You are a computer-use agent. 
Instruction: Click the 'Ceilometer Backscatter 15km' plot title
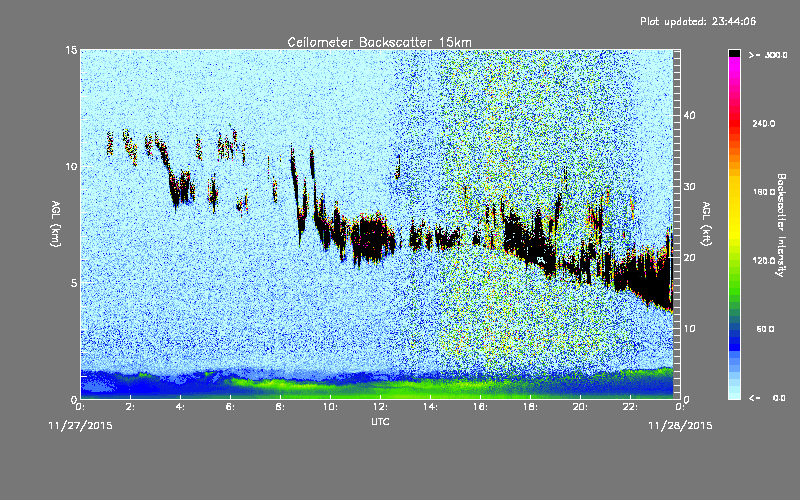click(379, 42)
